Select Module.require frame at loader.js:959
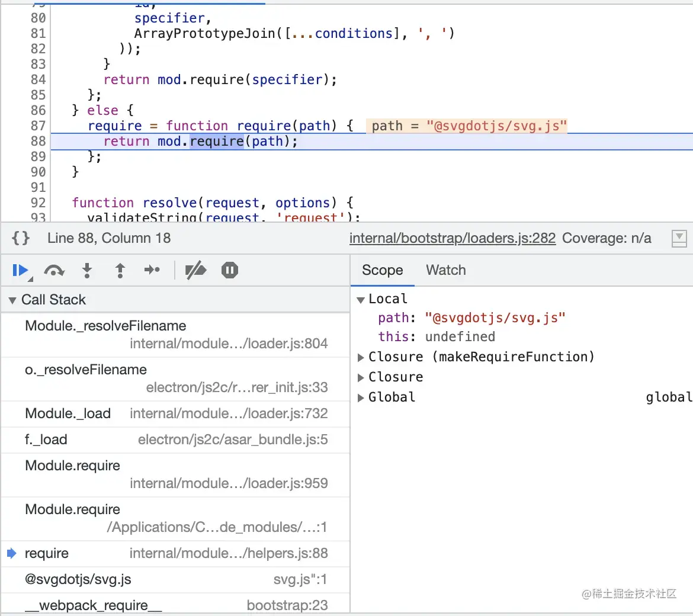 tap(175, 474)
